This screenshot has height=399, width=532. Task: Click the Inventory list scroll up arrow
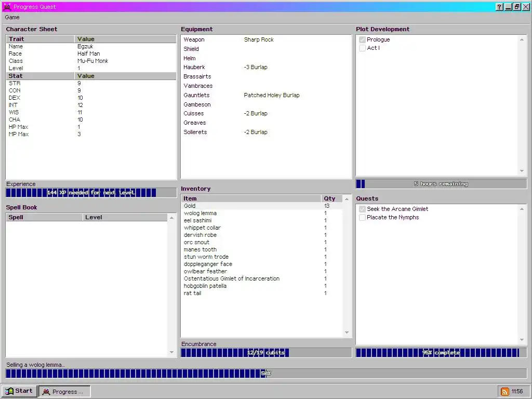(347, 199)
